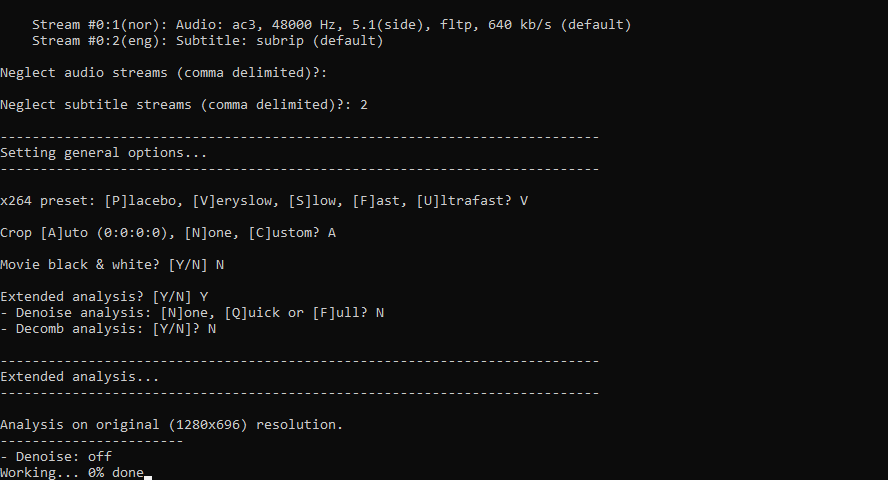The image size is (888, 480).
Task: Click the "Movie black & white?" answer N
Action: coord(220,265)
